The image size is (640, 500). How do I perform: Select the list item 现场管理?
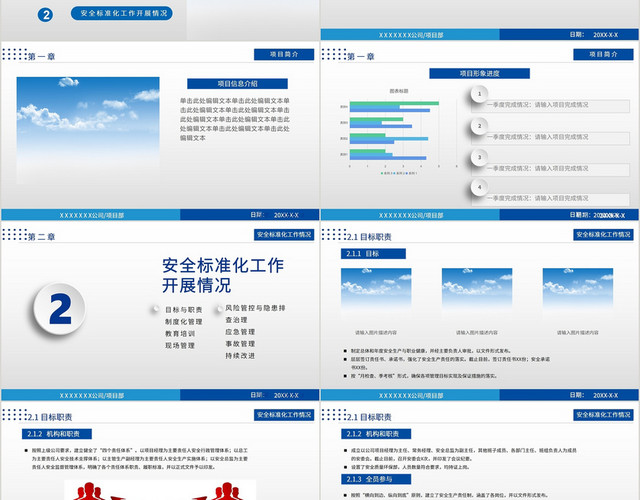click(x=180, y=345)
